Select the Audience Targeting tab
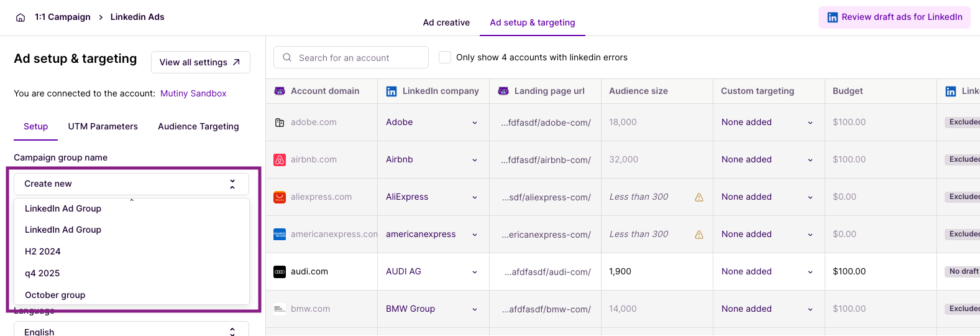The height and width of the screenshot is (336, 980). 198,126
